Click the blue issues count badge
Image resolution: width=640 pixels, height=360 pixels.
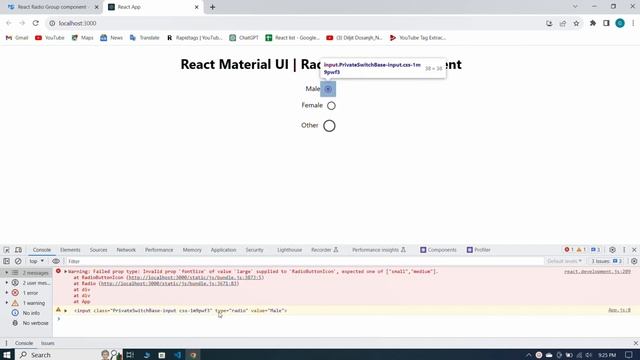coord(596,250)
